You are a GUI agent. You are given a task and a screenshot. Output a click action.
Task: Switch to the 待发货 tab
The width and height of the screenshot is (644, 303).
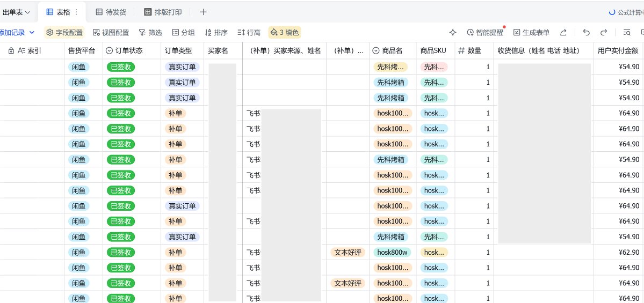(111, 12)
